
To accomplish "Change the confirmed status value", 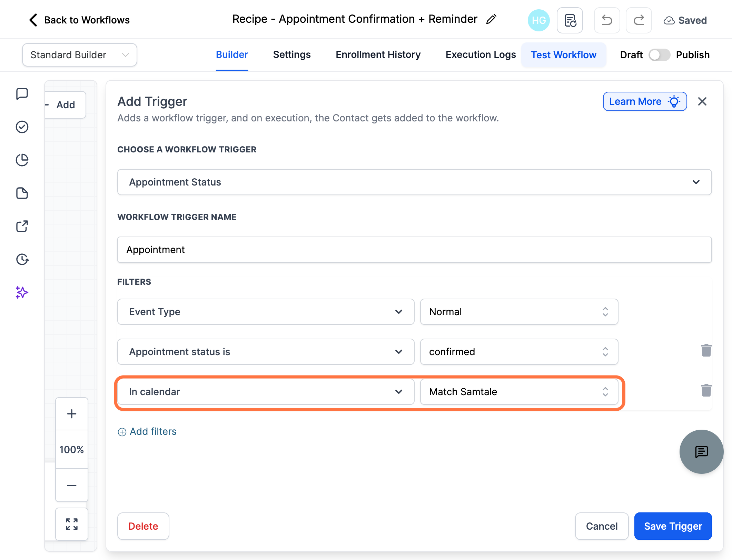I will coord(519,352).
